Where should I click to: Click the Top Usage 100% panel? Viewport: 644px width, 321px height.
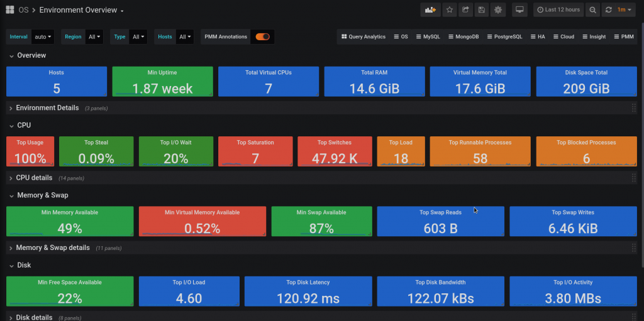click(x=30, y=152)
